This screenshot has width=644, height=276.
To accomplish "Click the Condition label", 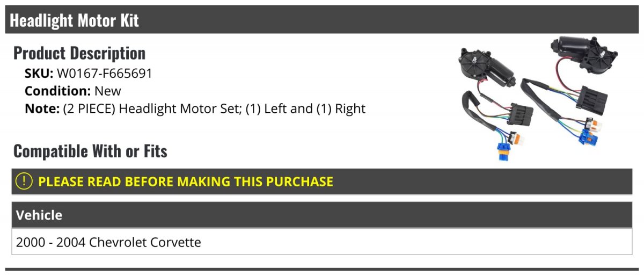I will [x=58, y=91].
